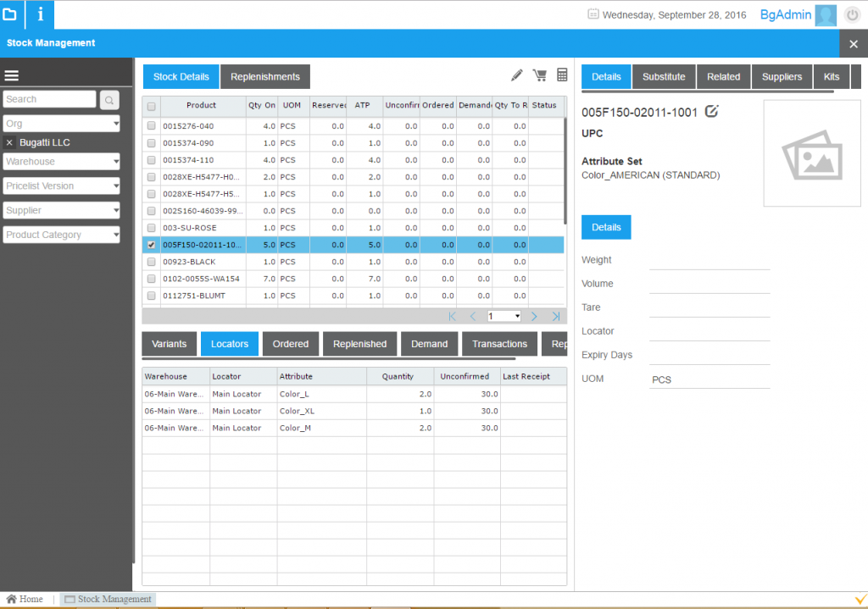
Task: Switch to the Substitute tab
Action: 664,77
